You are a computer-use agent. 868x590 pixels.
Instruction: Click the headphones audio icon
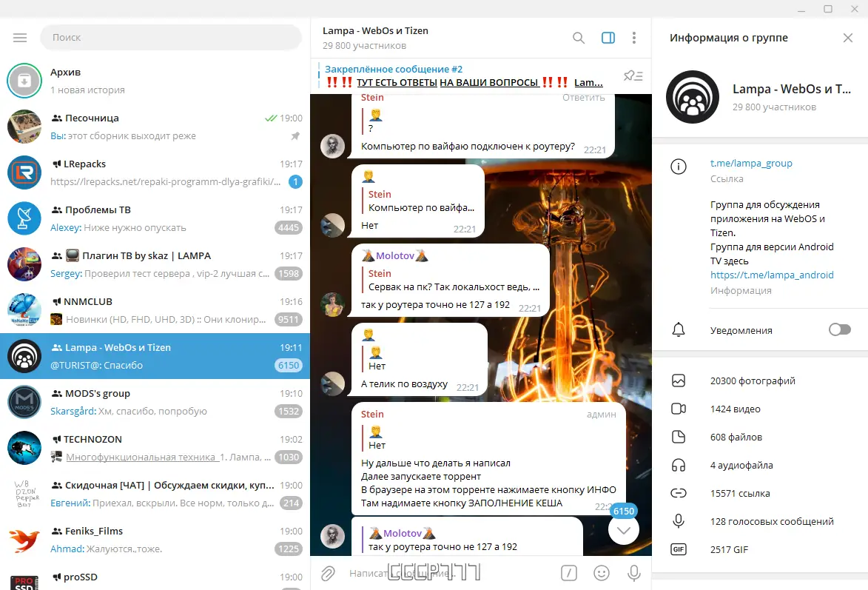678,466
